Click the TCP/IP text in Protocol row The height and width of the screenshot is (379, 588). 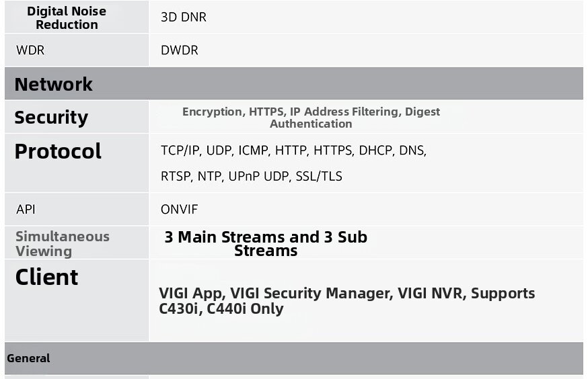(180, 151)
